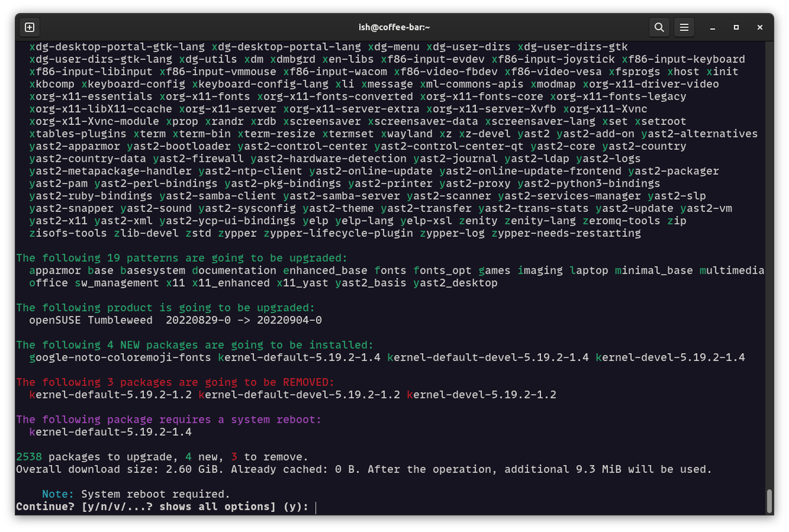Image resolution: width=789 pixels, height=532 pixels.
Task: Click 'zypper-lifecycle-plugin' package name
Action: click(x=338, y=233)
